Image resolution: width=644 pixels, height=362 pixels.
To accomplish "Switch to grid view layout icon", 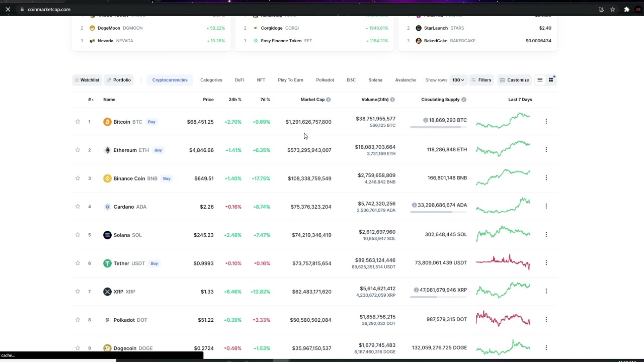I will coord(551,80).
